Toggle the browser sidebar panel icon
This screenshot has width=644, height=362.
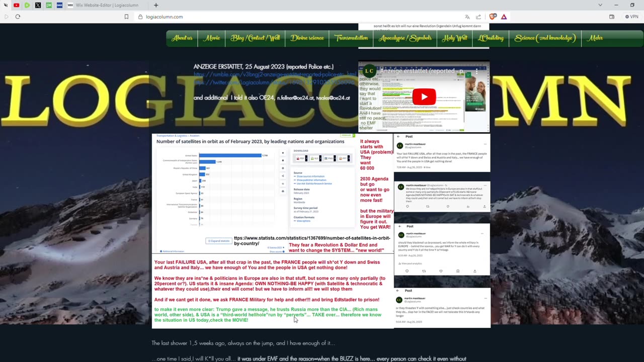tap(612, 17)
